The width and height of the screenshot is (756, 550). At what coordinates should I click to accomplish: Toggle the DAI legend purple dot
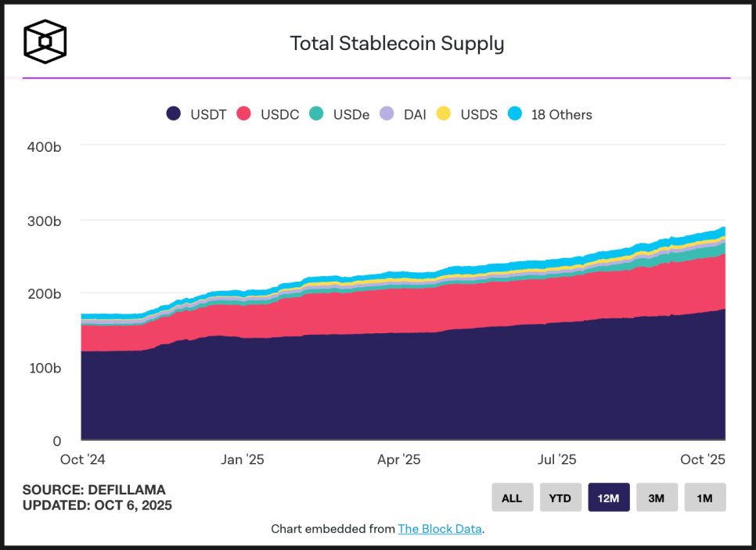coord(387,114)
